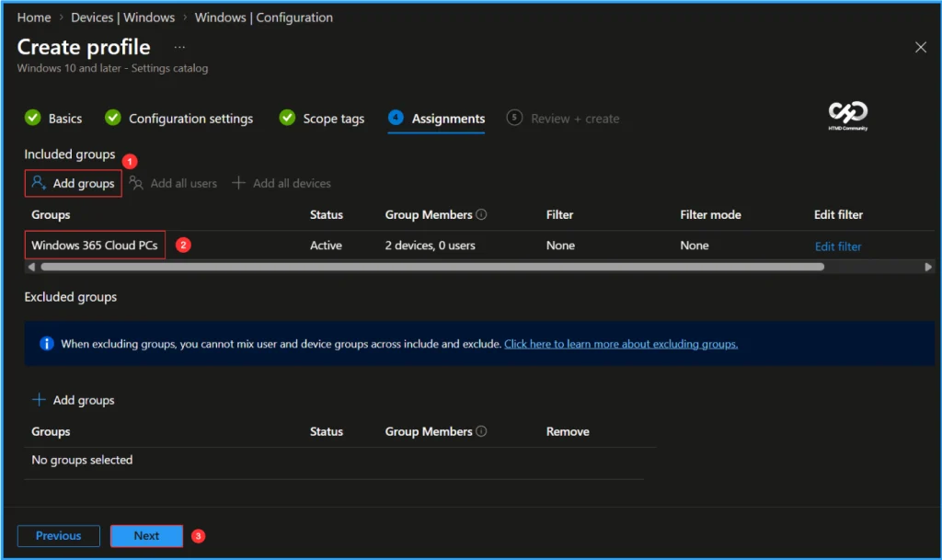Click the Filter mode column header
Viewport: 942px width, 560px height.
710,215
